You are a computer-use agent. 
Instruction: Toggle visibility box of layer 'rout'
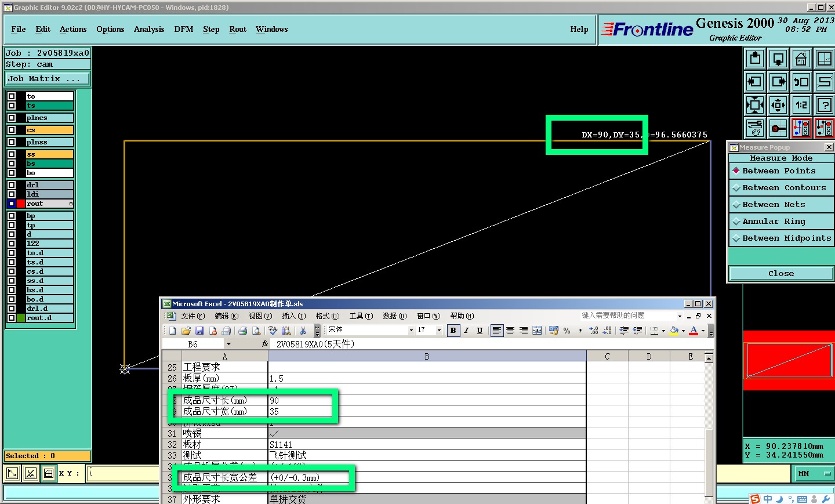click(12, 204)
